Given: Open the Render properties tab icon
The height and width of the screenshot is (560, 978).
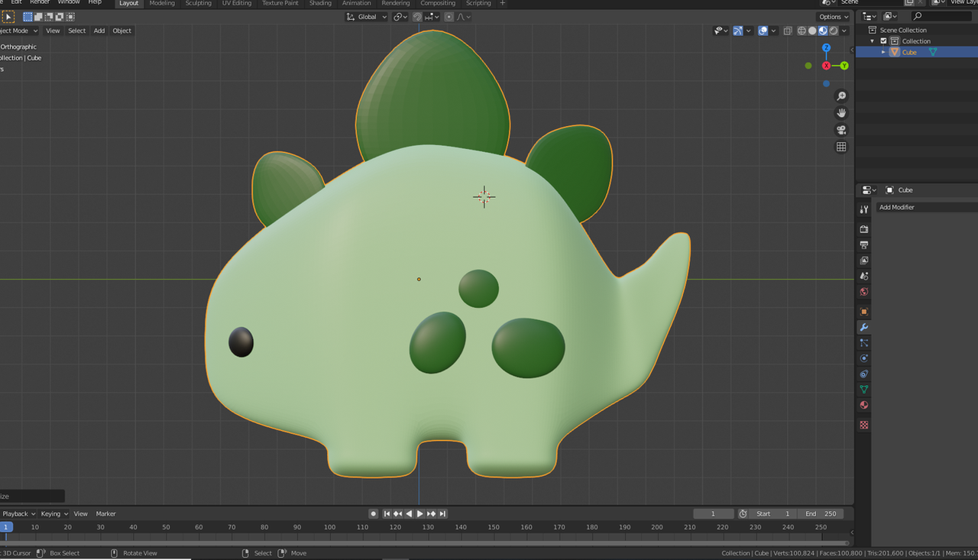Looking at the screenshot, I should [x=864, y=229].
